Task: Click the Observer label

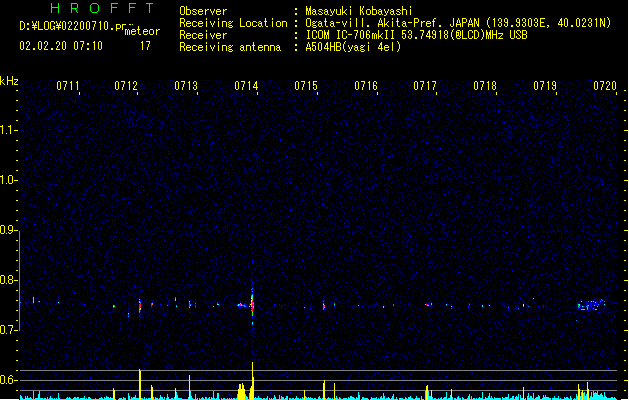Action: (x=203, y=11)
